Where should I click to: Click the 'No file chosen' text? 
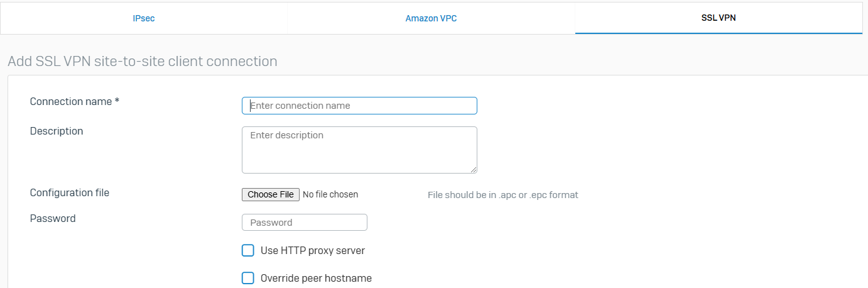pos(330,194)
